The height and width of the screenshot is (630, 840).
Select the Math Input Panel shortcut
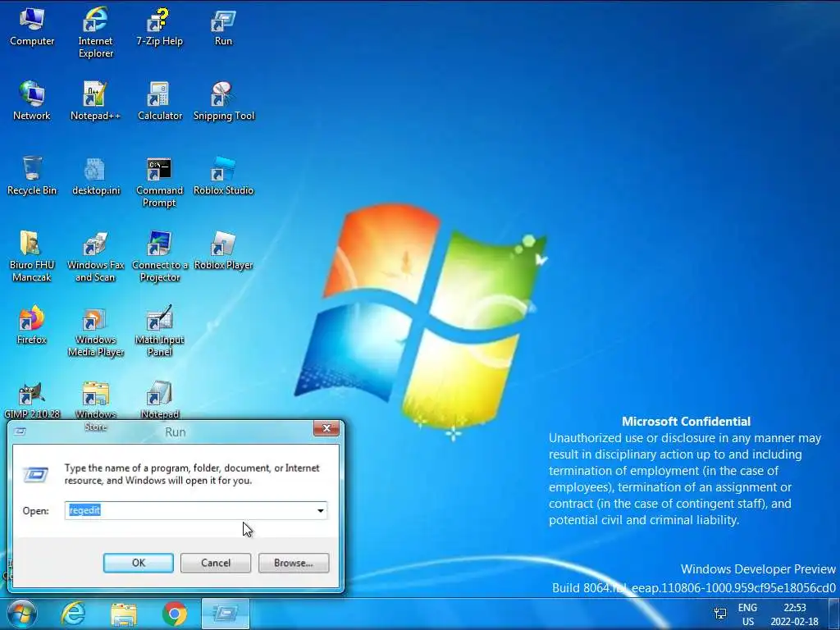[x=159, y=331]
